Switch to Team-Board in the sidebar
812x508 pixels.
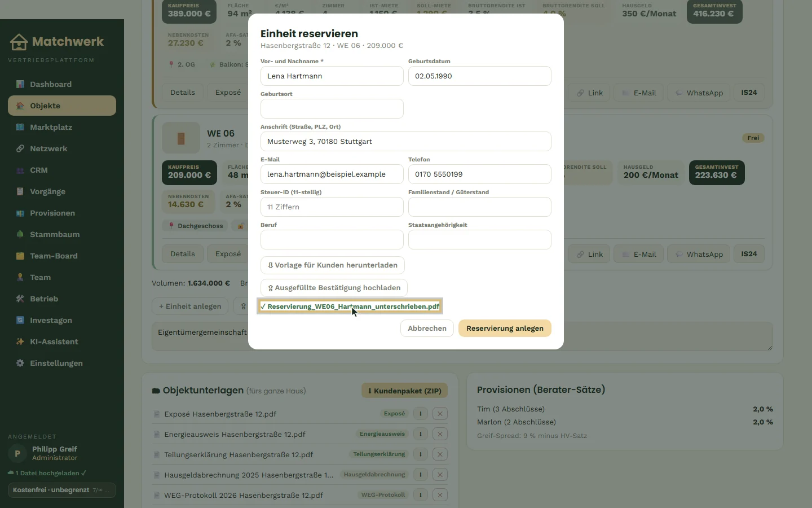[x=62, y=256]
